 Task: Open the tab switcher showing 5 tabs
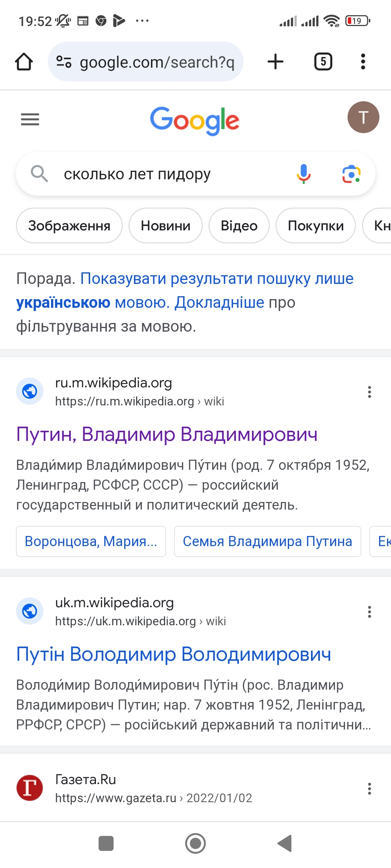coord(323,61)
